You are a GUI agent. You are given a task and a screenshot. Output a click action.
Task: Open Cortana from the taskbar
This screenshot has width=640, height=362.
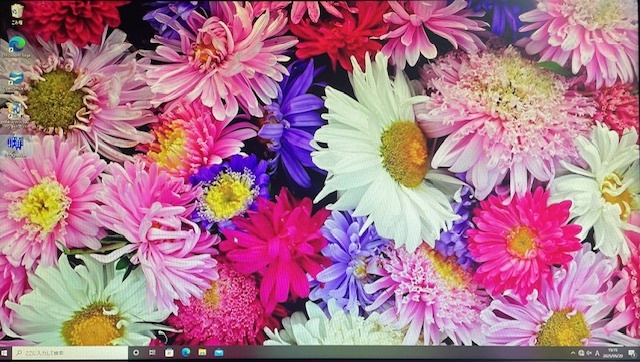[136, 353]
